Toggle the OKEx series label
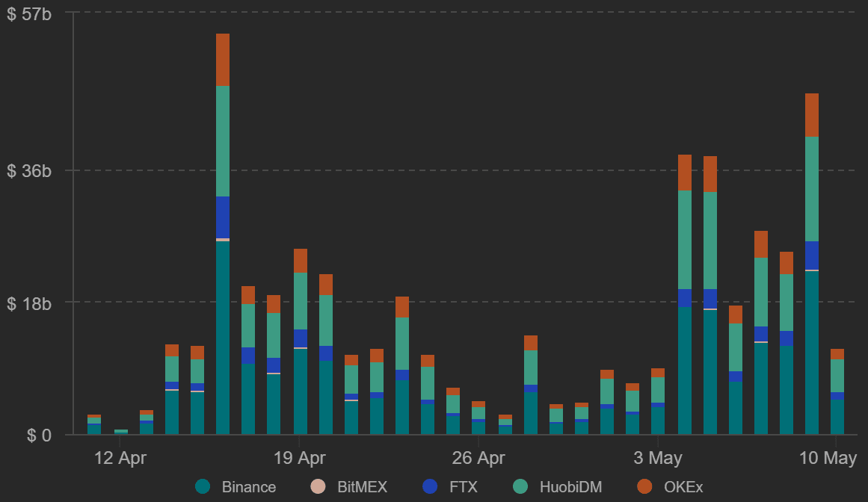The height and width of the screenshot is (502, 868). (683, 487)
